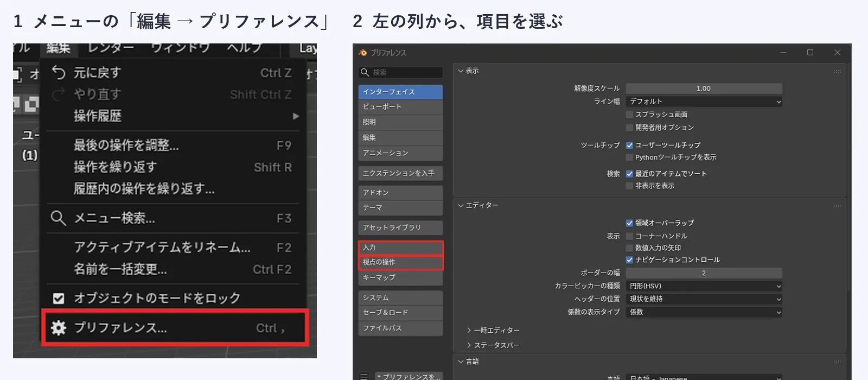Select the セーブ&ロード preferences category

(400, 313)
